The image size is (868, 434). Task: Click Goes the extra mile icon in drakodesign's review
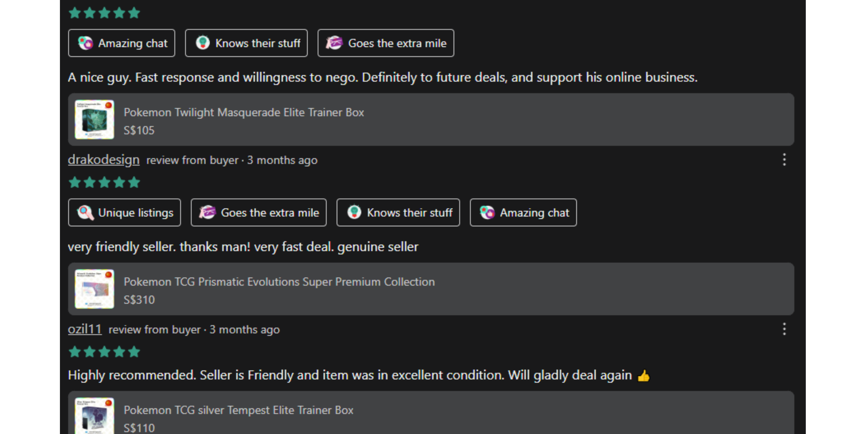207,213
